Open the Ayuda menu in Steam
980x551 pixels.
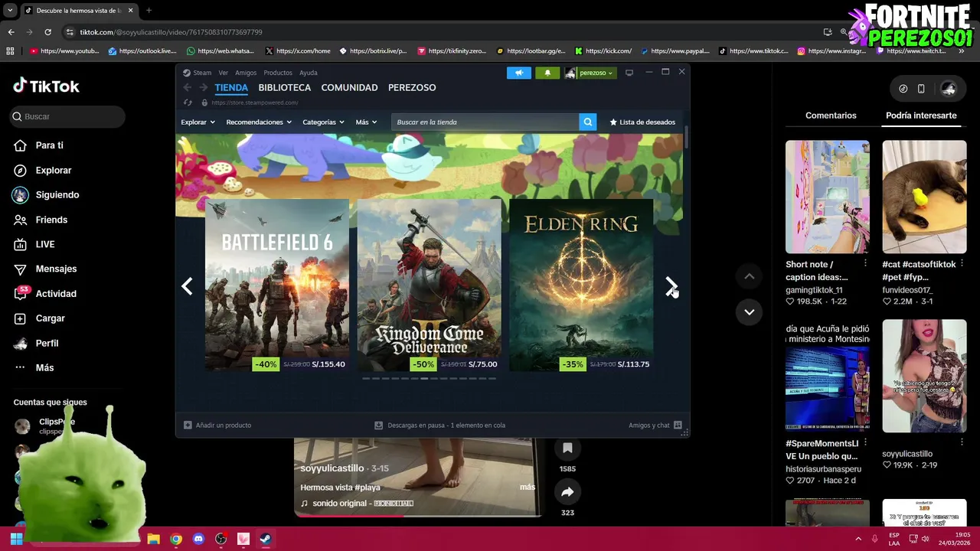[x=308, y=73]
